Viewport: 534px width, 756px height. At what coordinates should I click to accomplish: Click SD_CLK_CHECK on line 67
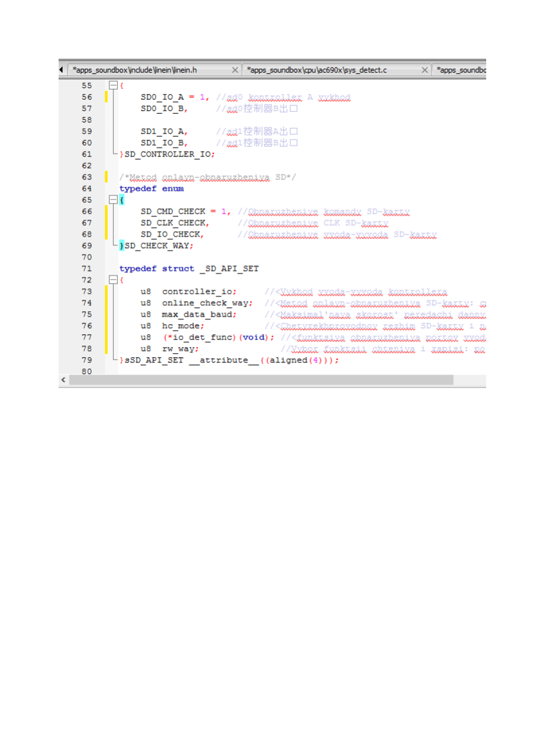(173, 223)
